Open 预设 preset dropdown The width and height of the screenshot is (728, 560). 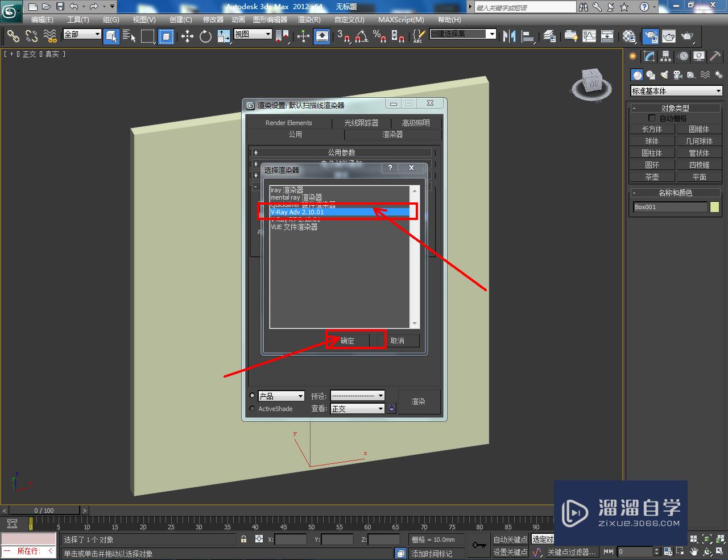[358, 396]
